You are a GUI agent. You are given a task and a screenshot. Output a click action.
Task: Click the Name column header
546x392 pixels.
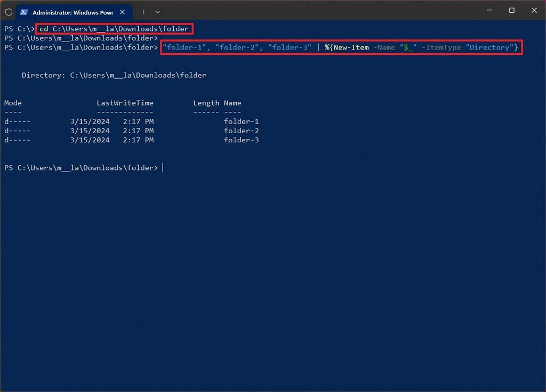pos(233,103)
